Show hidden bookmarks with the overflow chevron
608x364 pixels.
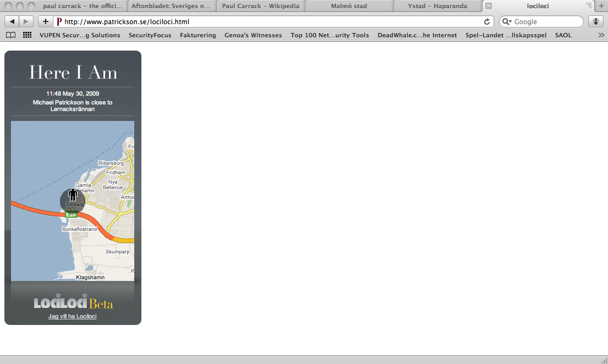point(601,35)
